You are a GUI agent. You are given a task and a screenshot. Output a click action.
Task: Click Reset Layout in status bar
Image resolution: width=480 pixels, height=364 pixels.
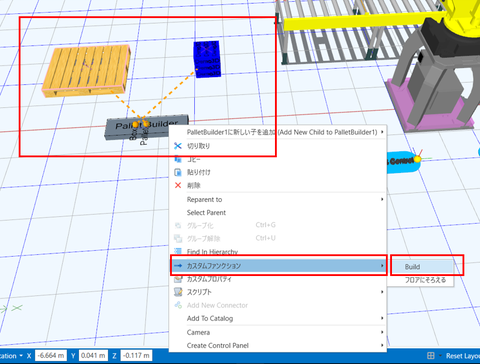[463, 356]
